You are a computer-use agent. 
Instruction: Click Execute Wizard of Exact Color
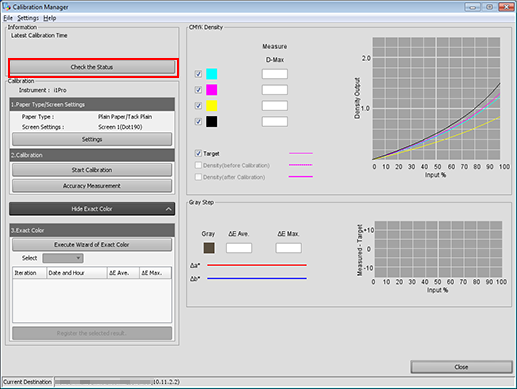pos(92,245)
